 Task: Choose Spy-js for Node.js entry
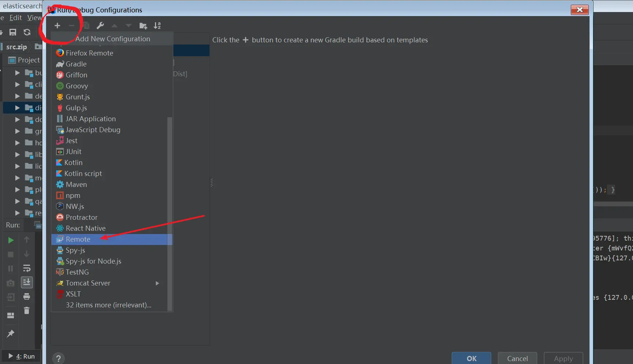click(109, 261)
